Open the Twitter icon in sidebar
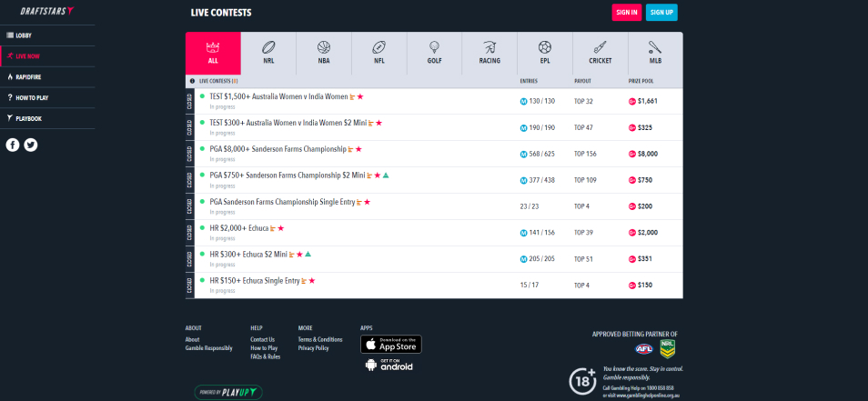The width and height of the screenshot is (868, 401). tap(31, 145)
